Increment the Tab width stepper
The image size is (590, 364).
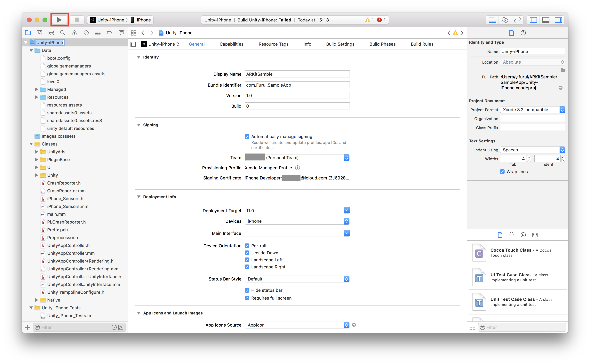(x=529, y=157)
